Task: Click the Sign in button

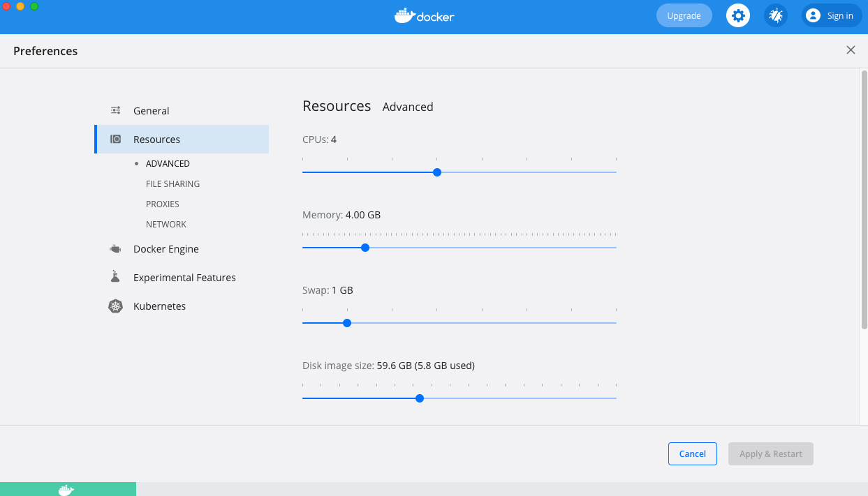Action: tap(832, 15)
